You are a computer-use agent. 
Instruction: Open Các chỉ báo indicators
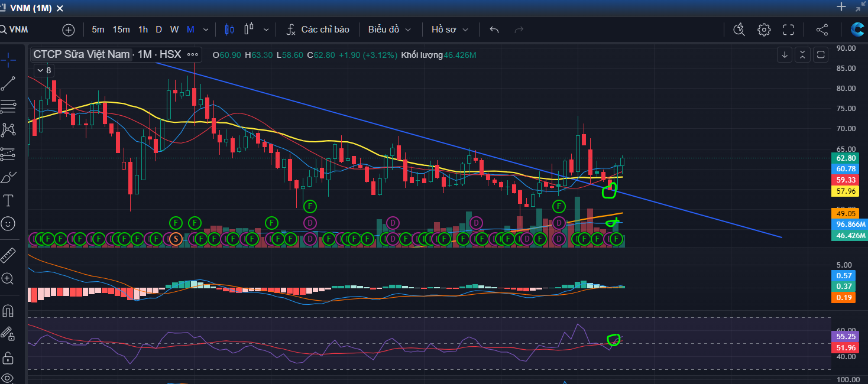click(x=318, y=30)
